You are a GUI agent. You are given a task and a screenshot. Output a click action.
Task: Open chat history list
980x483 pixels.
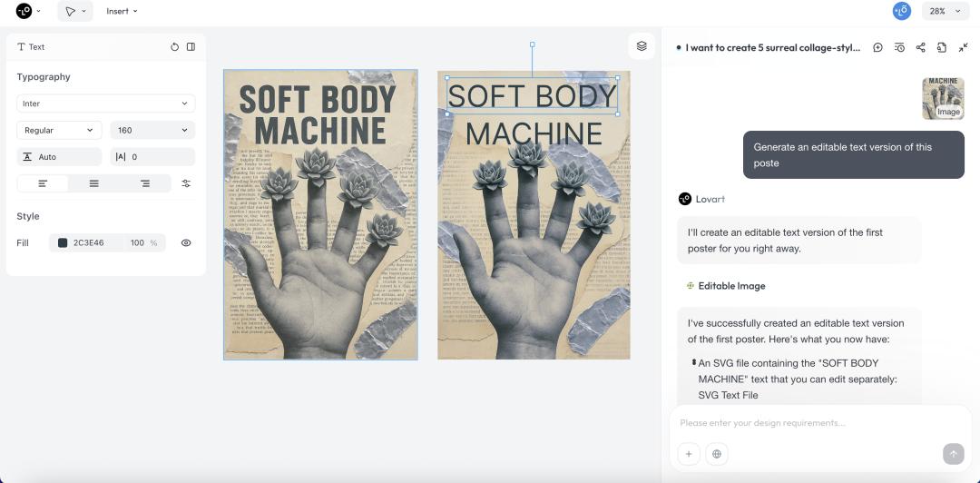[x=899, y=47]
